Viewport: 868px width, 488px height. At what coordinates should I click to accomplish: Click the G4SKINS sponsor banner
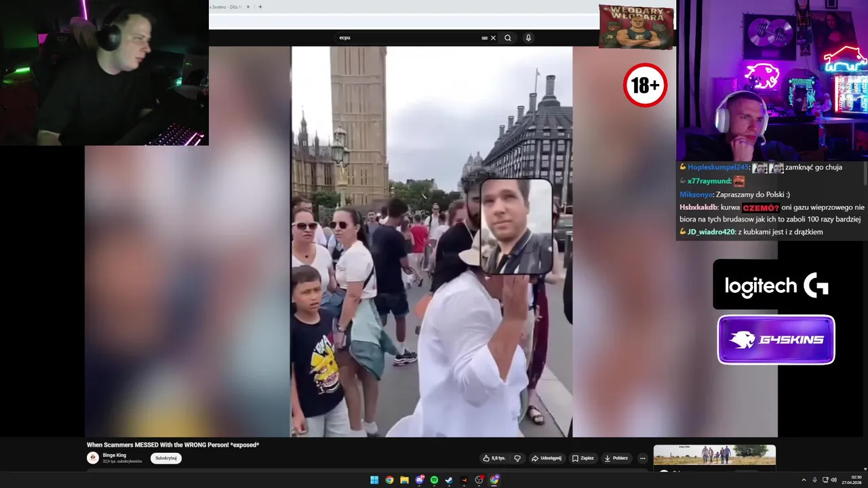pyautogui.click(x=776, y=340)
